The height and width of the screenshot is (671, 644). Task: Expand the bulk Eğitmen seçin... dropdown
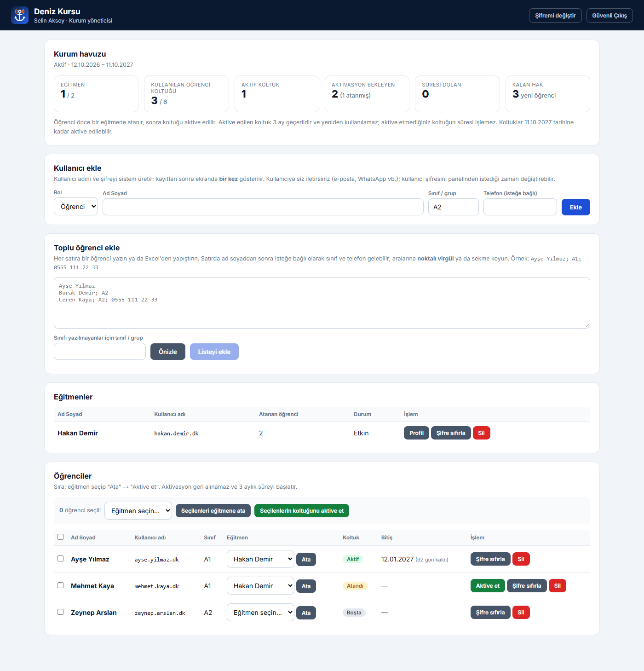(x=138, y=510)
